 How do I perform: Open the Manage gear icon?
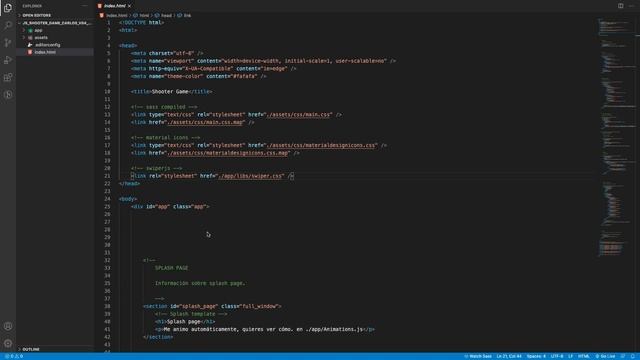8,343
